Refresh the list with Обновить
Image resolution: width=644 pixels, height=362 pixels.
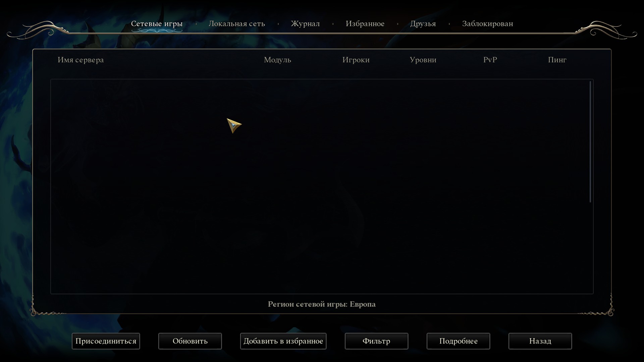[x=190, y=341]
